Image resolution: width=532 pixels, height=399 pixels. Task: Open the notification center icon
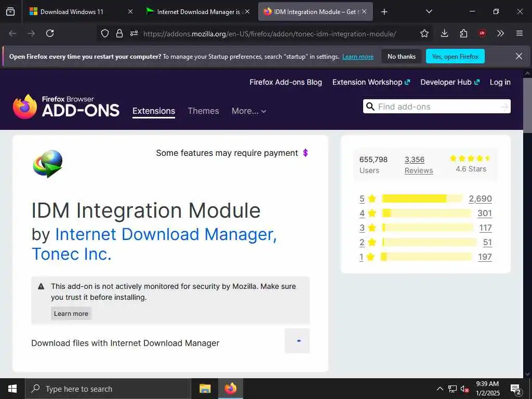coord(516,389)
